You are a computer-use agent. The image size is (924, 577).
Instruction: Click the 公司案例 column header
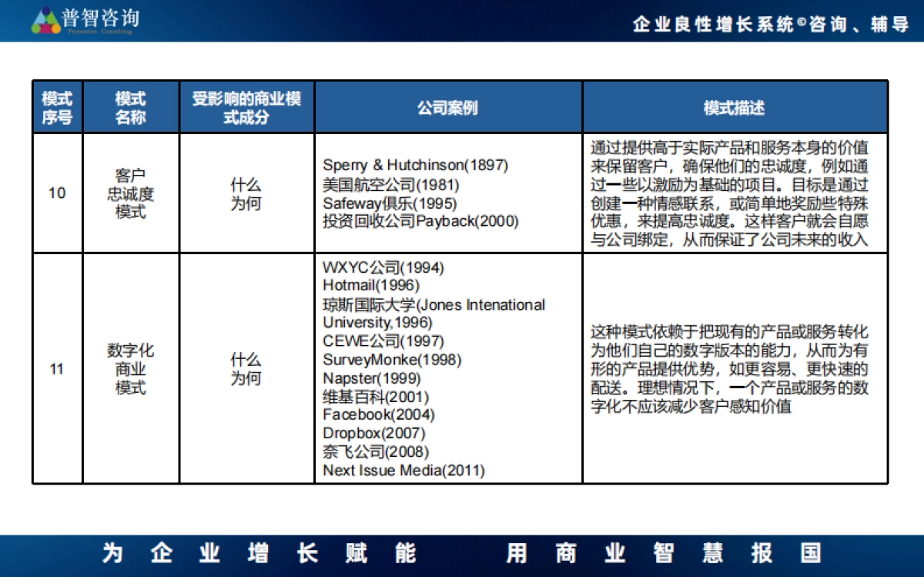point(447,107)
